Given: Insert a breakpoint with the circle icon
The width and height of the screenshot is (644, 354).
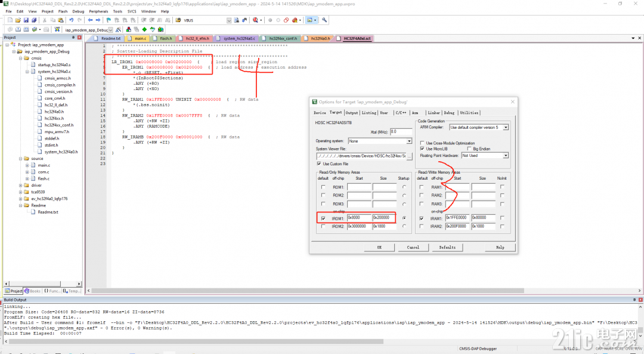Looking at the screenshot, I should [270, 20].
